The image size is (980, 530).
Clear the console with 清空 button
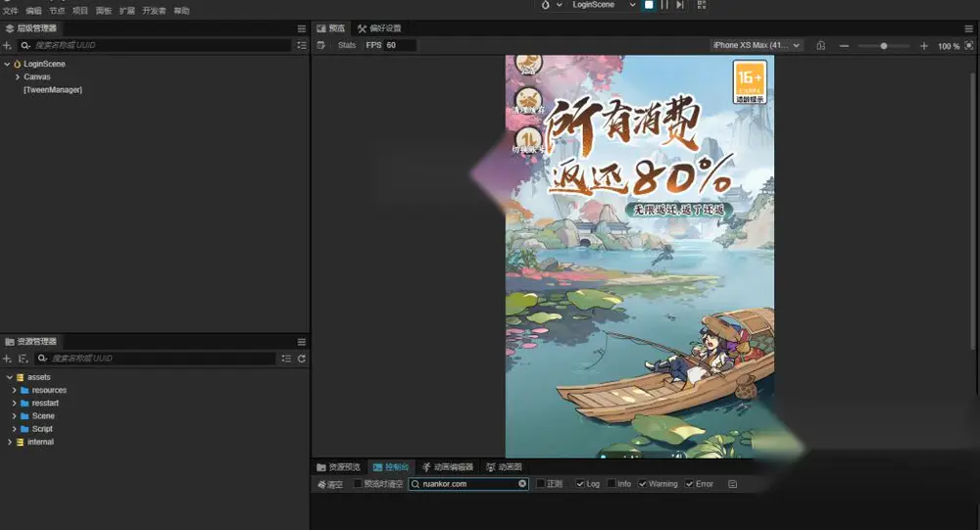click(330, 484)
